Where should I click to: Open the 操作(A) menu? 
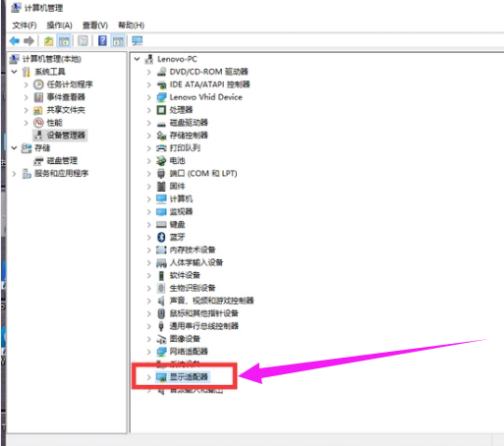coord(59,26)
